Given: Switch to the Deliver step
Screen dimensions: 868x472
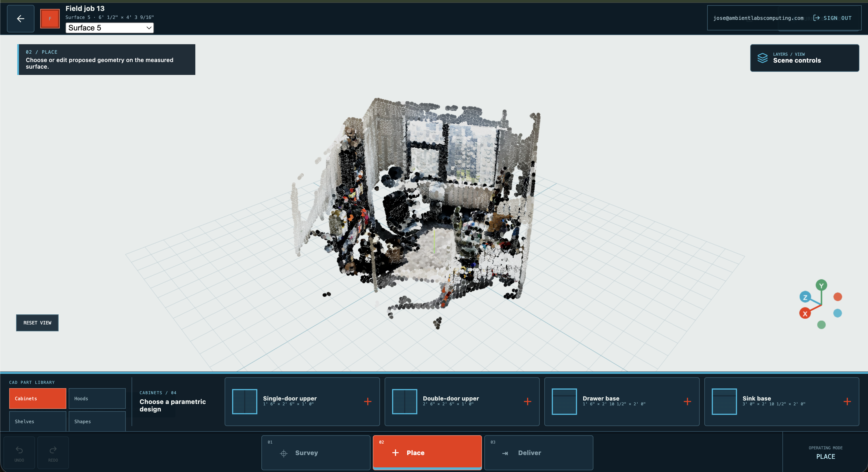Looking at the screenshot, I should point(539,452).
